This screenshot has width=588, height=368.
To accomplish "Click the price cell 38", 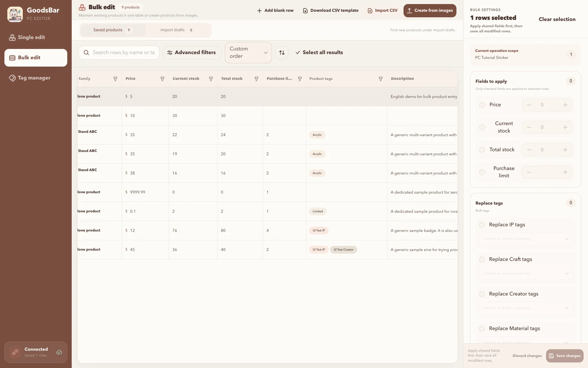I will (x=145, y=173).
